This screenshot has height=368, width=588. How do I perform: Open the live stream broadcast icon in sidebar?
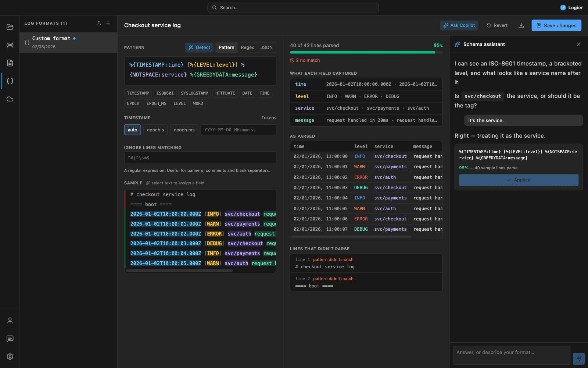coord(10,45)
